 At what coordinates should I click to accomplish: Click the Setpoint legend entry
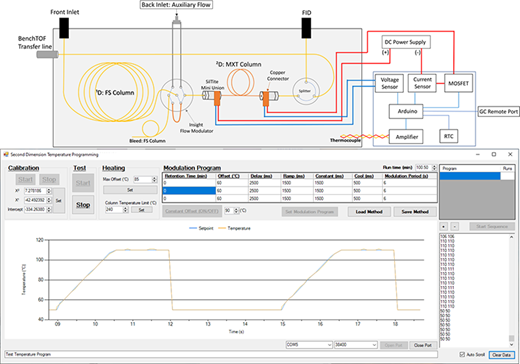(201, 228)
